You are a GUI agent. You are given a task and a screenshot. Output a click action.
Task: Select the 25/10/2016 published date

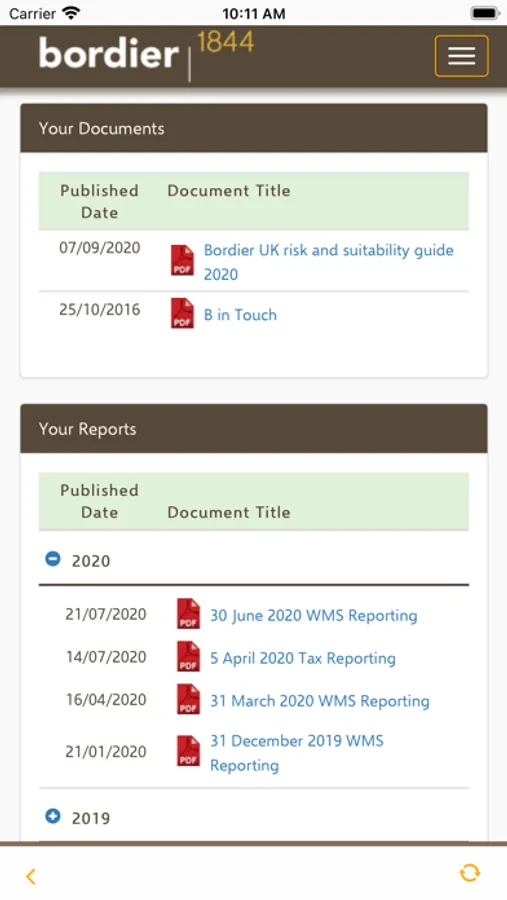tap(100, 309)
